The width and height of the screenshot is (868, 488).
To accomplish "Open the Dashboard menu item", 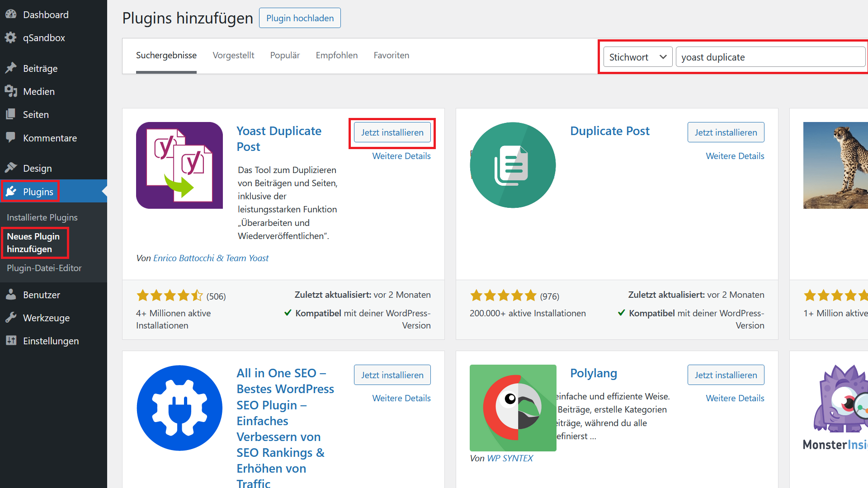I will pos(53,14).
